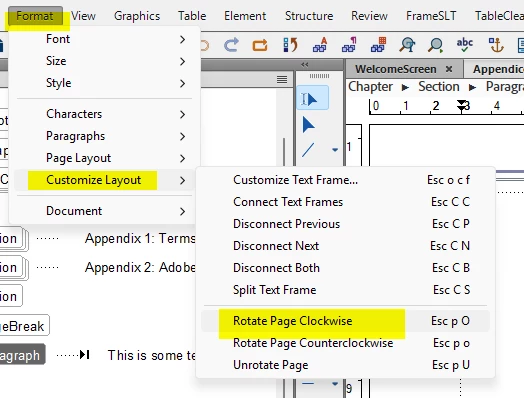The width and height of the screenshot is (524, 398).
Task: Expand the Style submenu arrow
Action: tap(182, 83)
